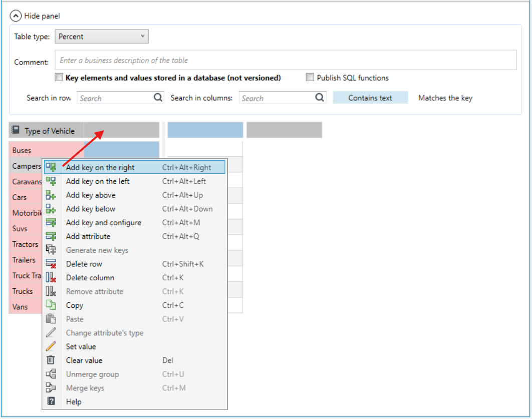Viewport: 532px width, 419px height.
Task: Click the Delete column icon
Action: 51,278
